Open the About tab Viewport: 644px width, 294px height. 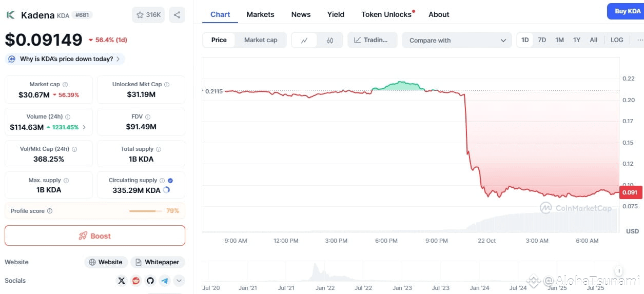point(439,14)
